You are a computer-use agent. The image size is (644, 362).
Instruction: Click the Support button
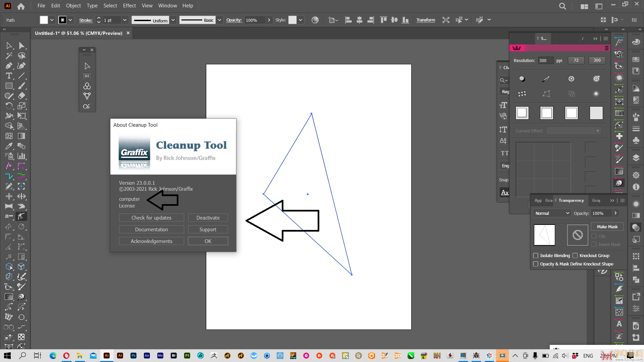pos(208,230)
